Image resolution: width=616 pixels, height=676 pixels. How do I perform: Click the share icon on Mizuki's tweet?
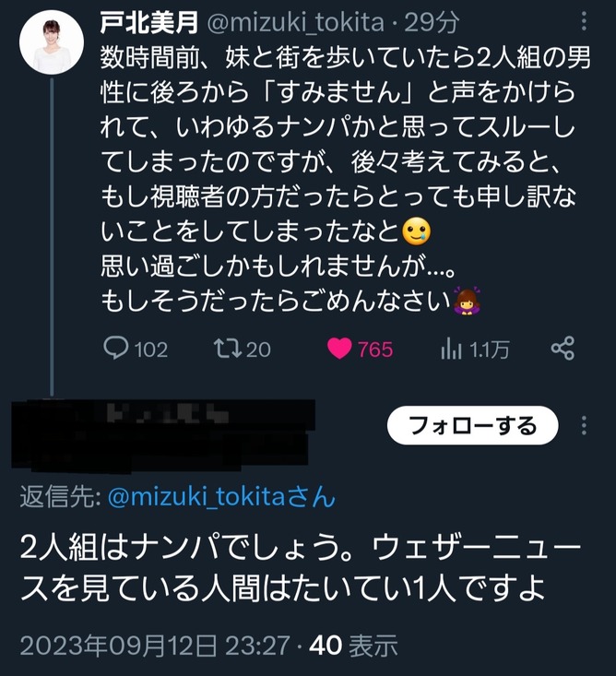pos(563,348)
